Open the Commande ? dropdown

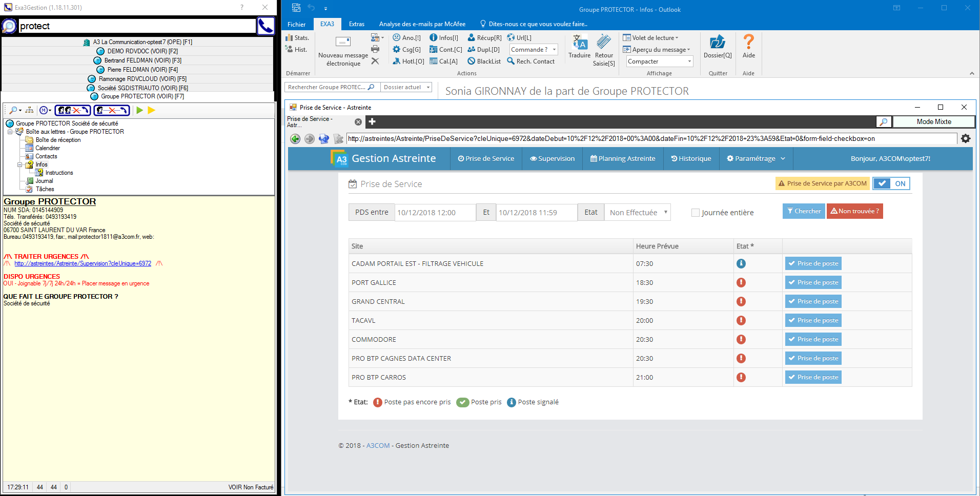pos(534,50)
